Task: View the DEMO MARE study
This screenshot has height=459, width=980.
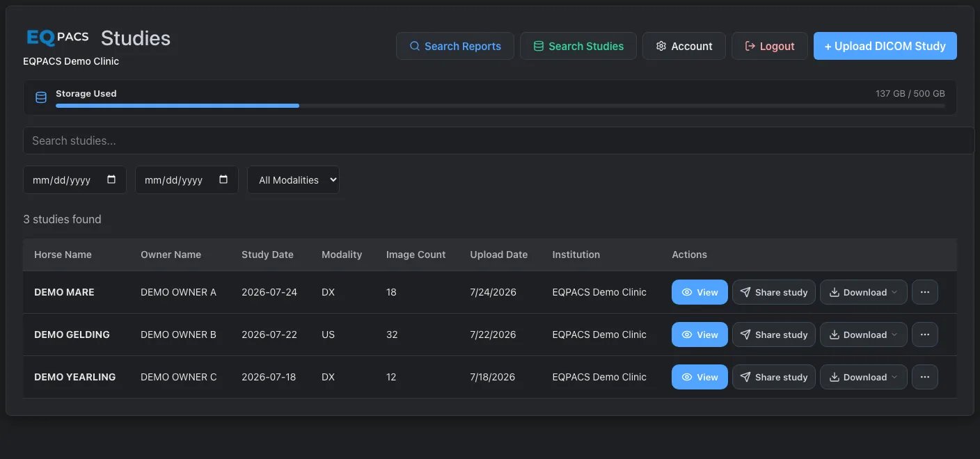Action: 700,292
